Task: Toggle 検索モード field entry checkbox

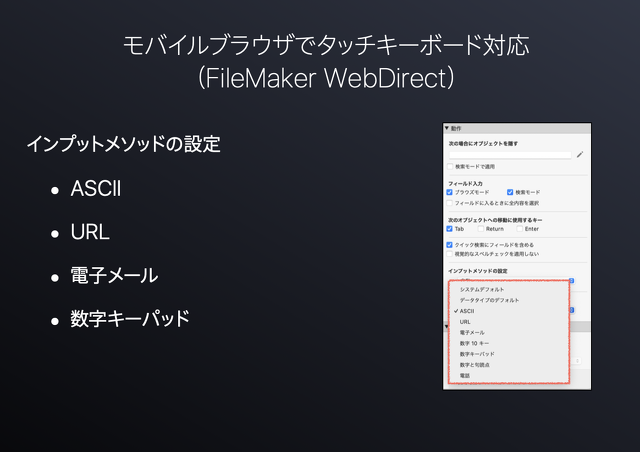Action: tap(510, 192)
